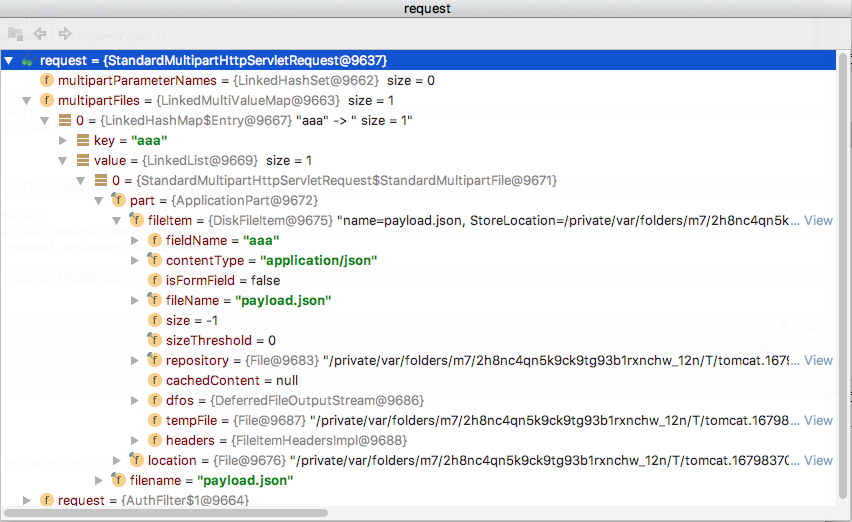The width and height of the screenshot is (852, 522).
Task: Expand the headers FileItemHeadersImpl node
Action: point(135,441)
